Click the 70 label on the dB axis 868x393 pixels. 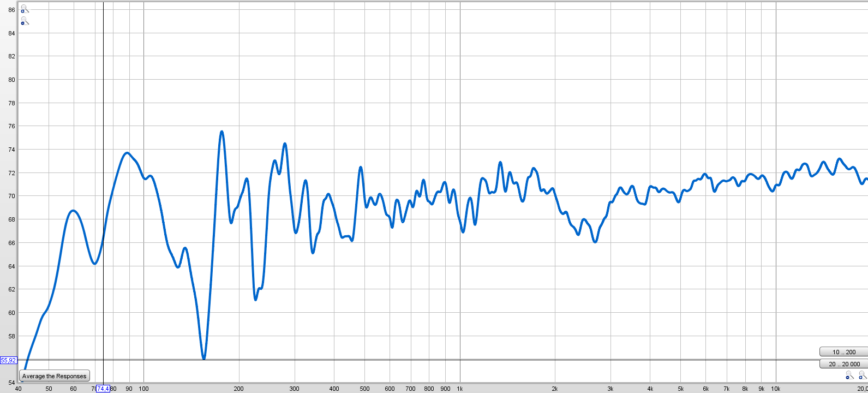[x=11, y=196]
